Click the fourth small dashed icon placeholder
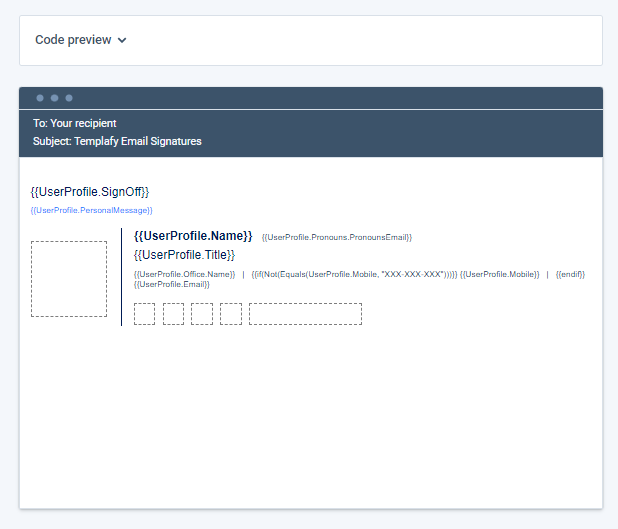This screenshot has width=618, height=529. point(231,314)
